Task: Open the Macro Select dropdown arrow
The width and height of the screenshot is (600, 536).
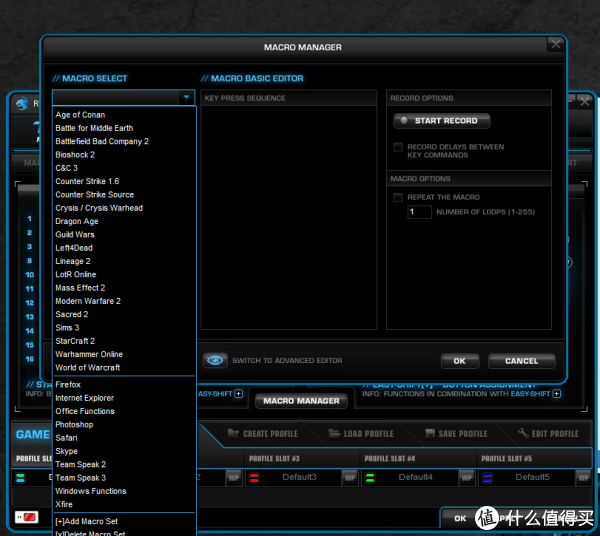Action: 186,97
